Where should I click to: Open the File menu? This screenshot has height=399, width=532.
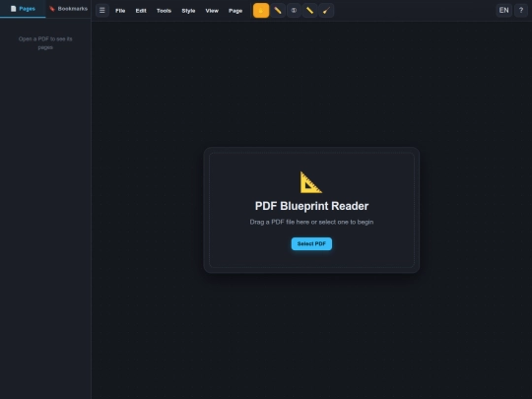pos(120,11)
